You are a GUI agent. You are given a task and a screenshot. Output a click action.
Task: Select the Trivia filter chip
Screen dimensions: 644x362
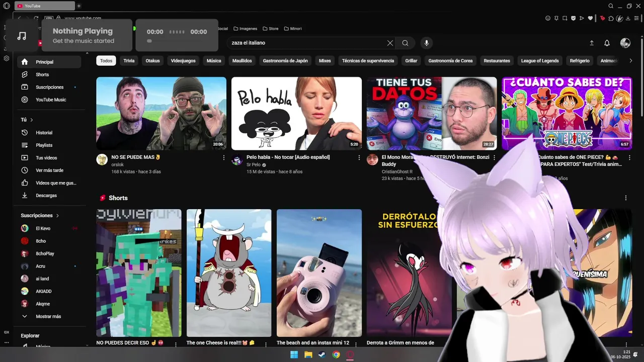click(129, 61)
